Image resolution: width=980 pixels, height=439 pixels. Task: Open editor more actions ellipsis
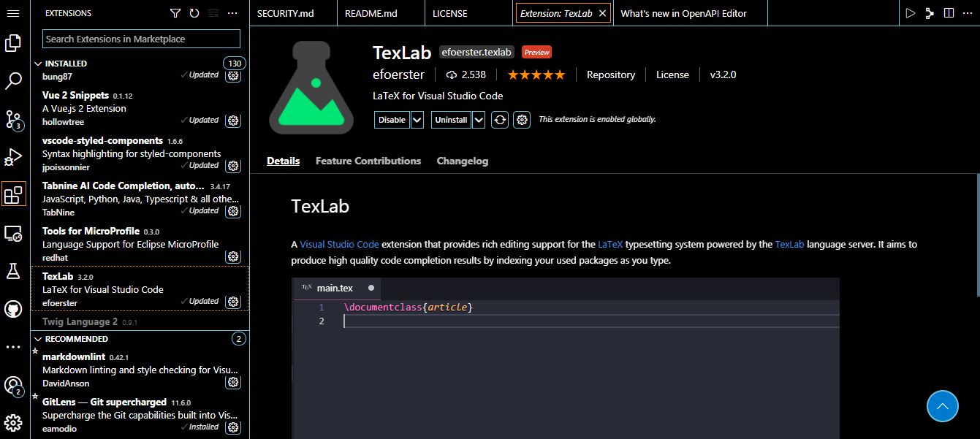(968, 13)
